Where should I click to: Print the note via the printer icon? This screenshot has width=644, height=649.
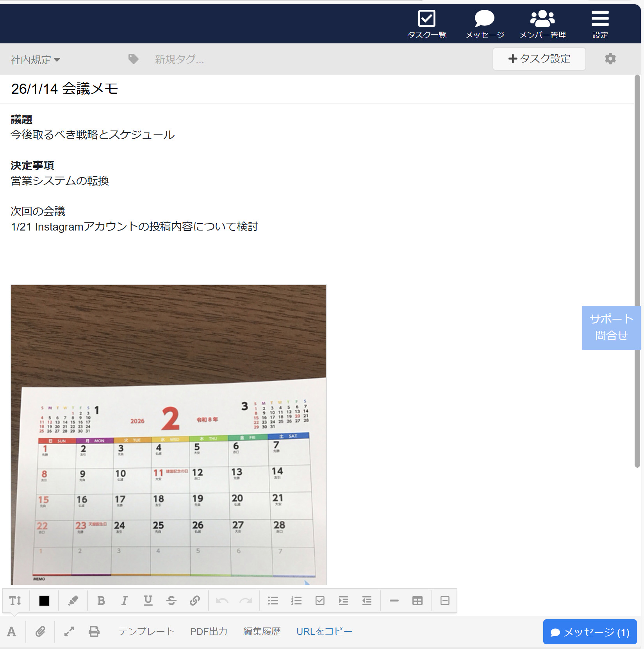tap(94, 631)
